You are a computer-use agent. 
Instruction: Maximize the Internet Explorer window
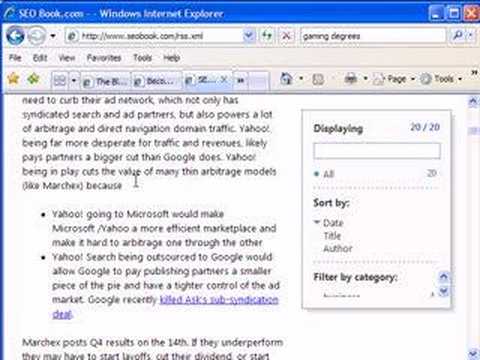pyautogui.click(x=454, y=14)
